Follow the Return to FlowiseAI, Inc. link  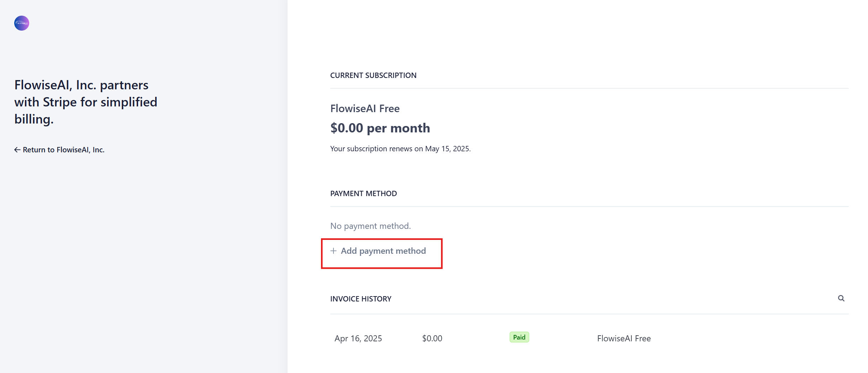(x=63, y=150)
